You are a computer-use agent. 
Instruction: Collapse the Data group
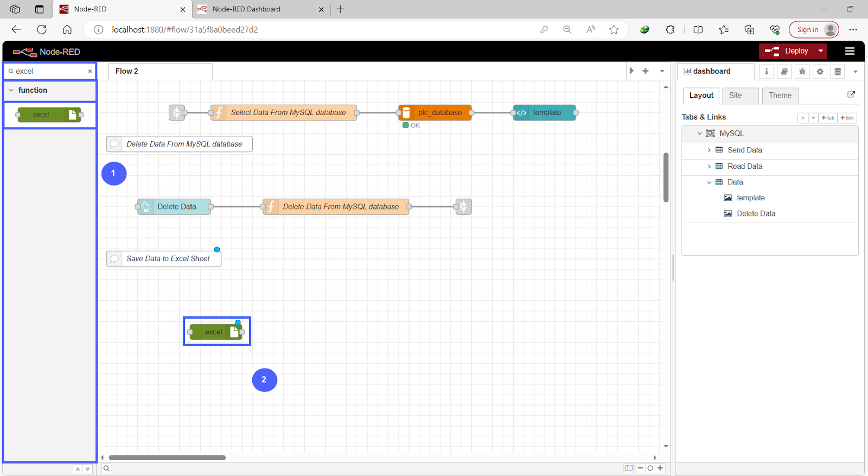(x=709, y=182)
